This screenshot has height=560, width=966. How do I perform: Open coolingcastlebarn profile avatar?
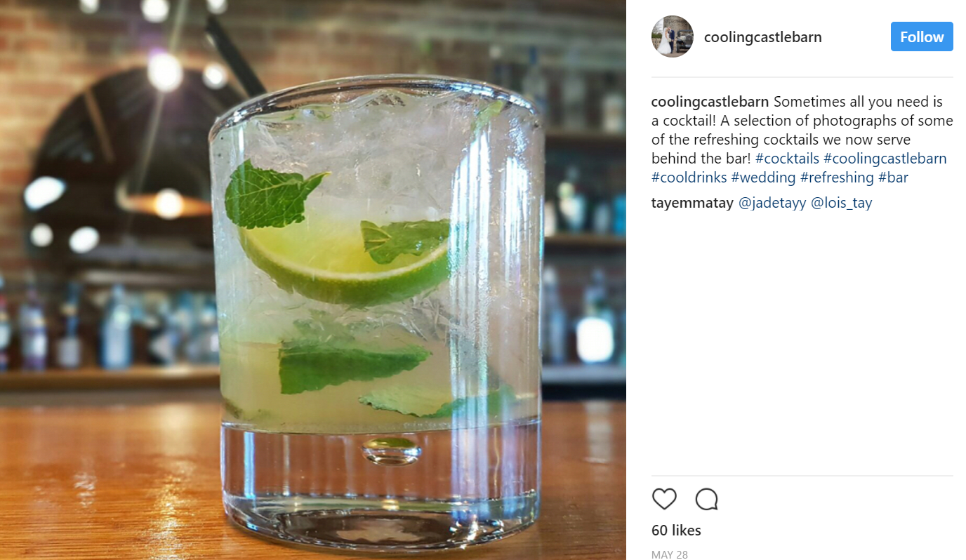coord(673,36)
